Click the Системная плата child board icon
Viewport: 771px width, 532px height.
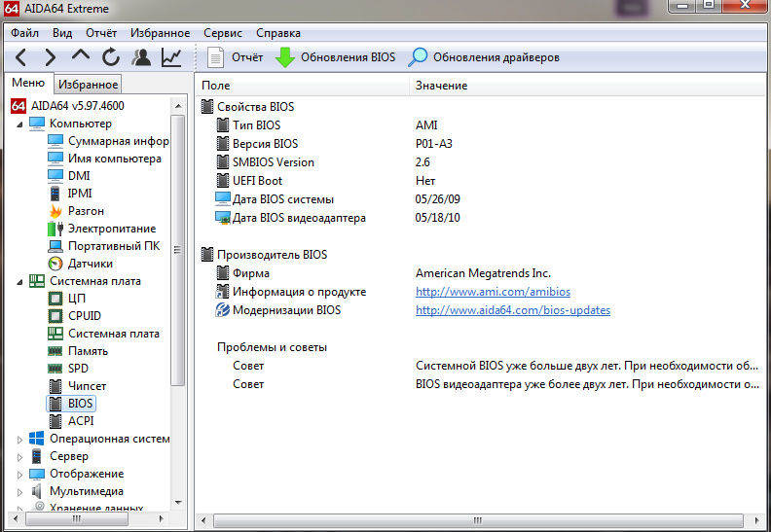55,334
